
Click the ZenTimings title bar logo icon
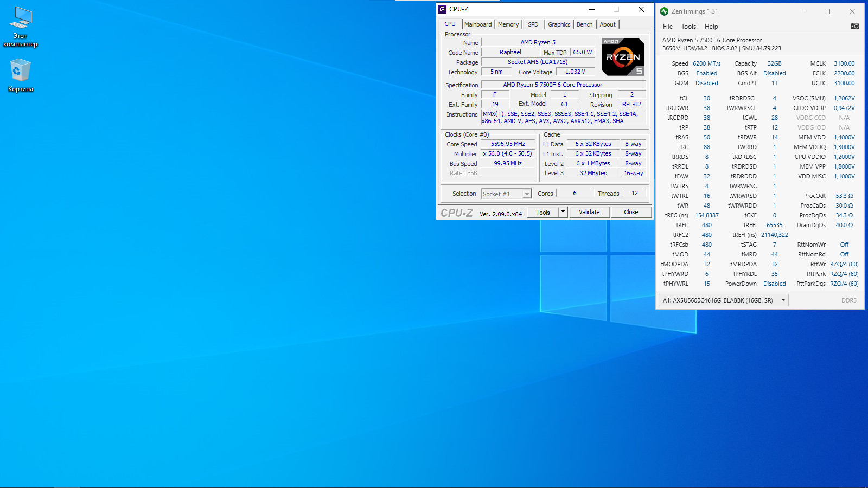pos(664,11)
